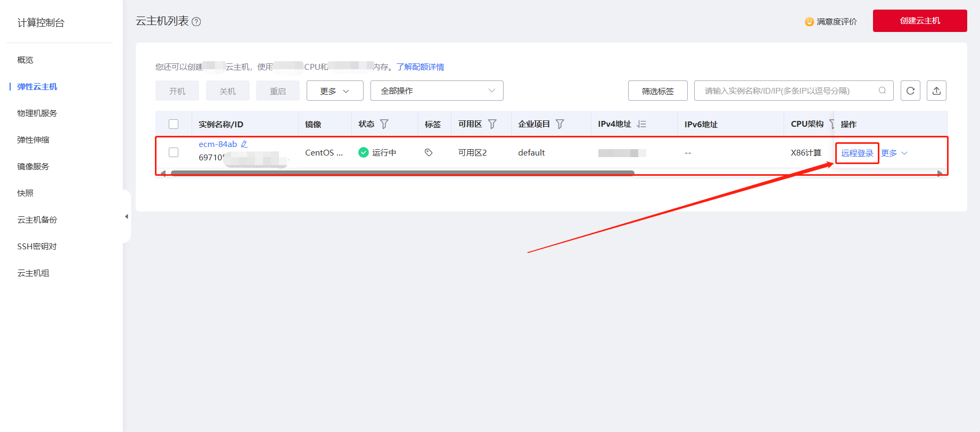The height and width of the screenshot is (432, 980).
Task: Collapse the left sidebar panel
Action: (127, 216)
